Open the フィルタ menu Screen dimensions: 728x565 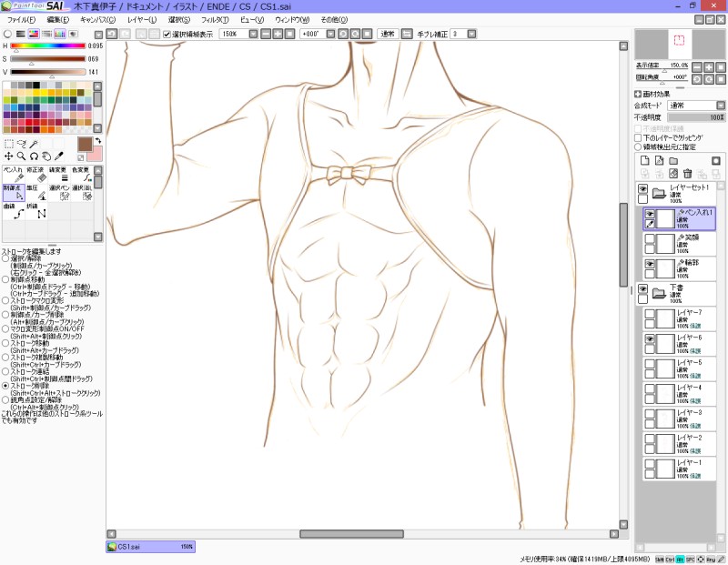click(x=215, y=19)
